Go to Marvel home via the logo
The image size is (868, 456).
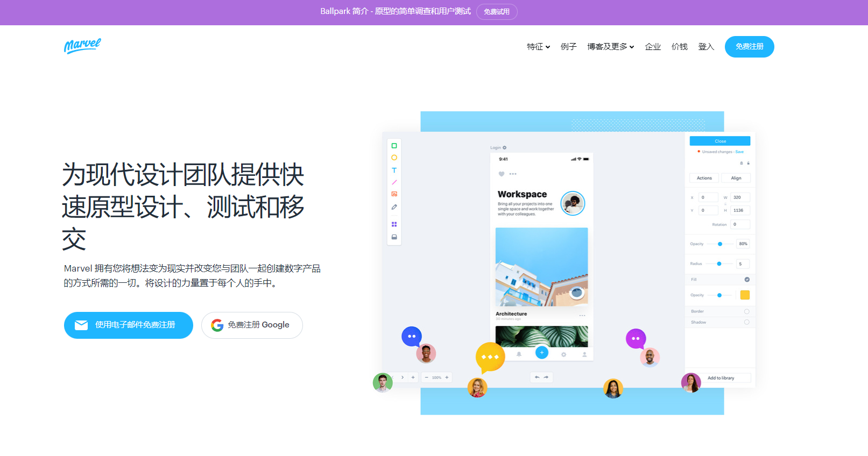click(82, 46)
